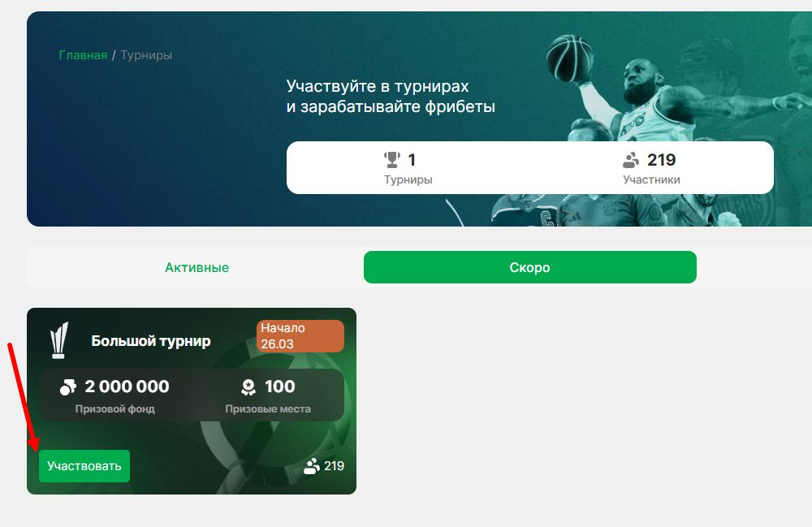
Task: Click the tournament cup logo on the card
Action: 59,340
